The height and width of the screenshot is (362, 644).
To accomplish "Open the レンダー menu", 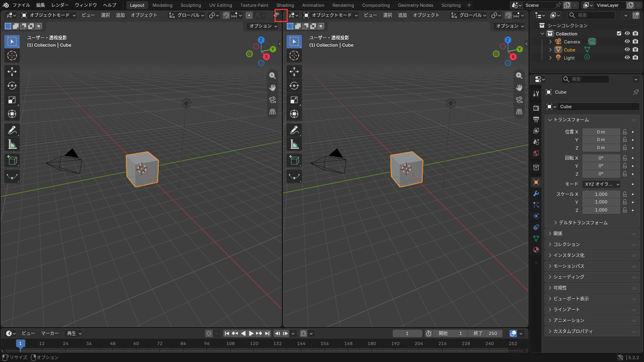I will [60, 5].
